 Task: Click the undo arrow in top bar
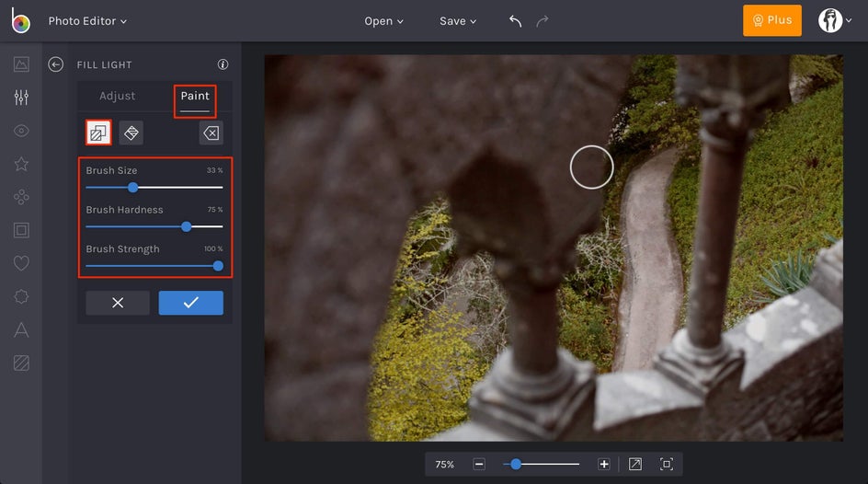(x=515, y=21)
